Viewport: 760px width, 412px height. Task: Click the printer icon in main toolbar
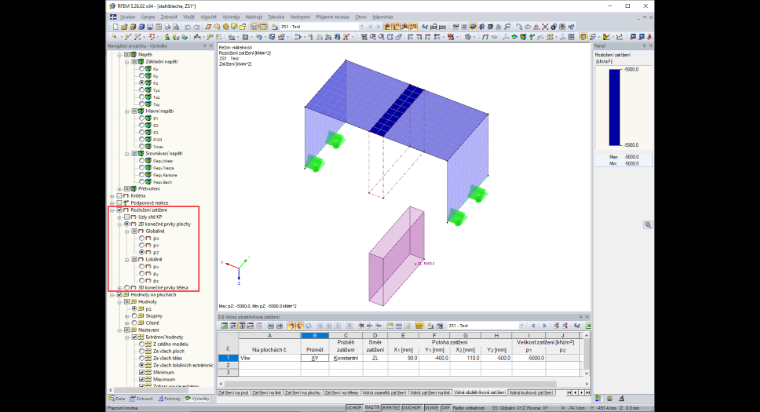(167, 27)
